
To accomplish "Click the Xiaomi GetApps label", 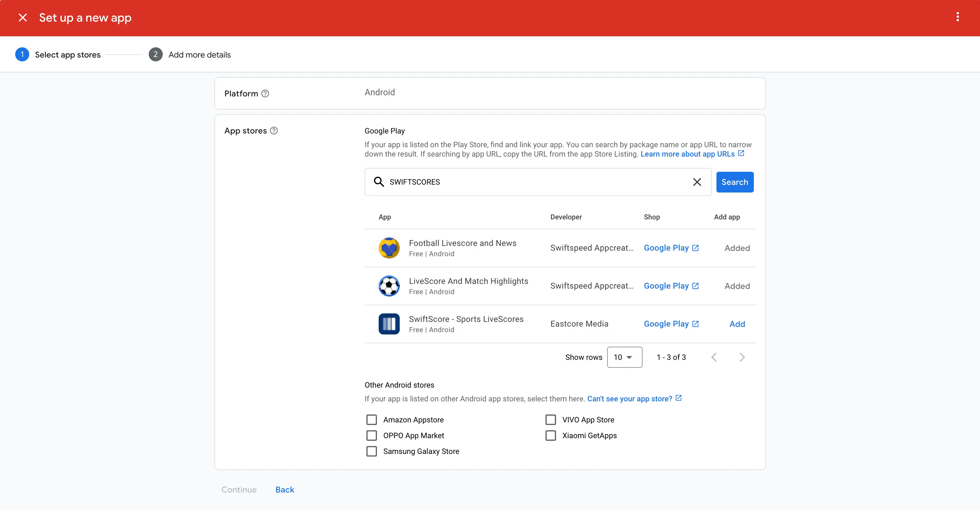I will pos(589,436).
